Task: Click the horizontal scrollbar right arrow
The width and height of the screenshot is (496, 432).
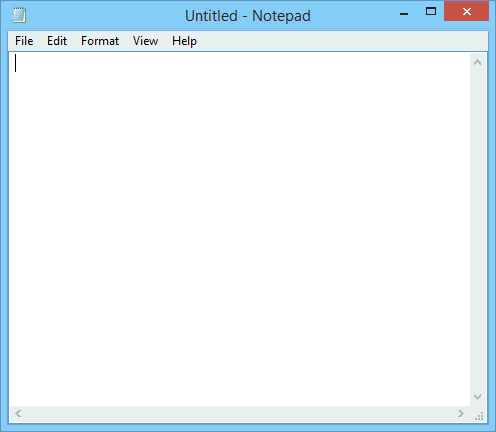Action: click(461, 414)
